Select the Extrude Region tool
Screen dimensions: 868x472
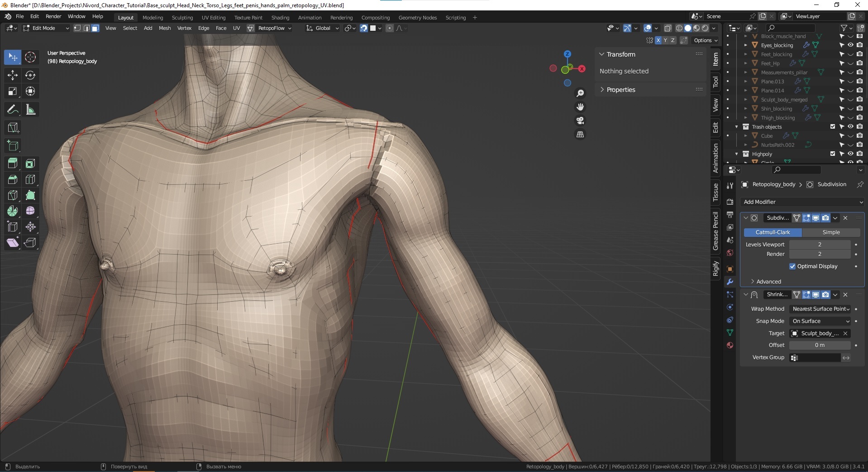point(13,164)
